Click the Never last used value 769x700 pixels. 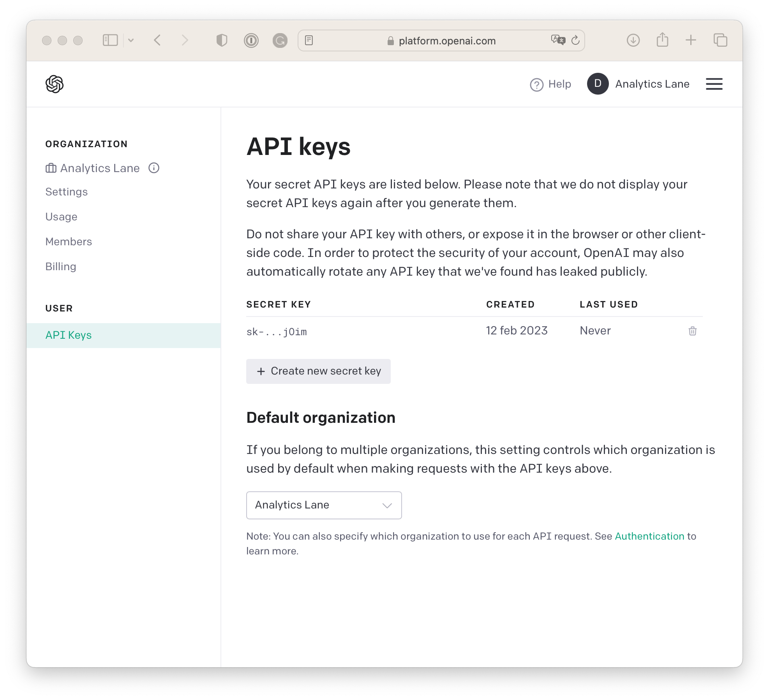click(595, 331)
